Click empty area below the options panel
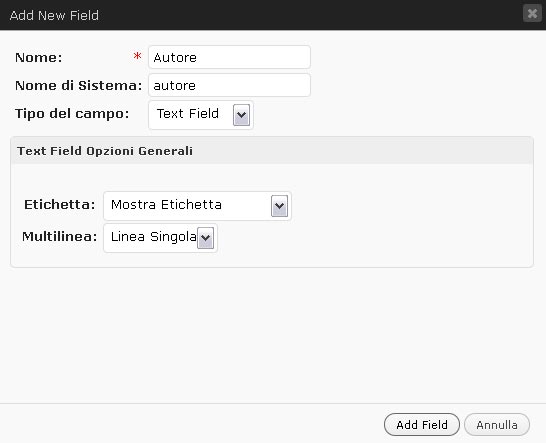Image resolution: width=546 pixels, height=443 pixels. coord(272,334)
